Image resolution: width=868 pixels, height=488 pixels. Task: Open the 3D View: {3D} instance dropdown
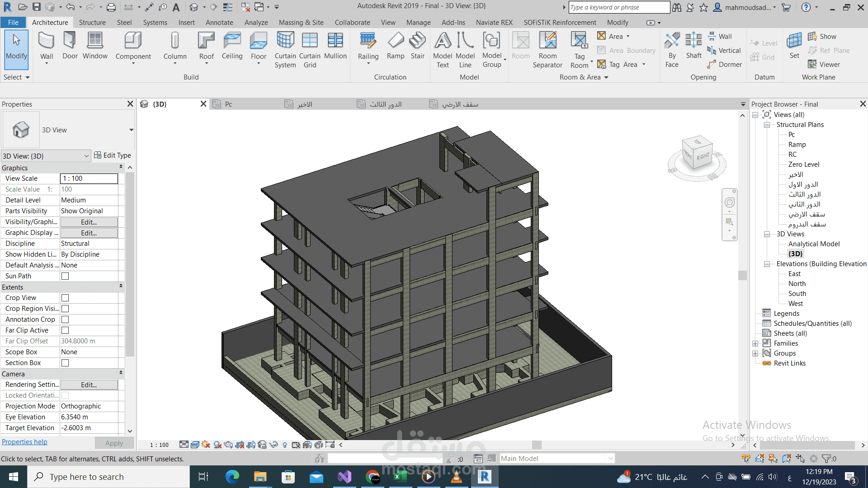[x=46, y=156]
